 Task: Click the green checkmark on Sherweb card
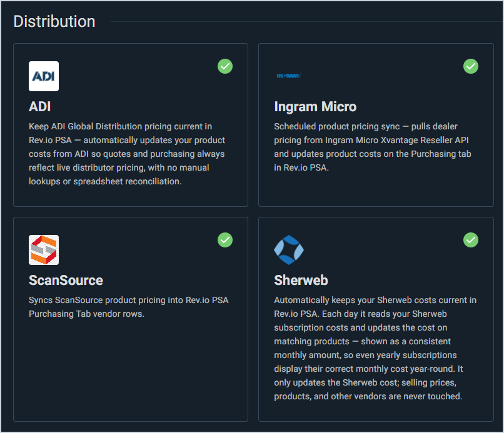[471, 240]
